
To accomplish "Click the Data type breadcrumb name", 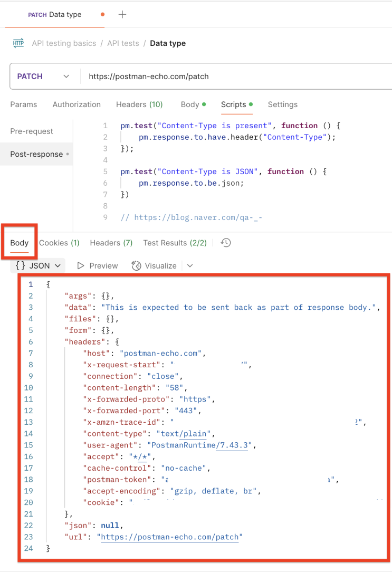I will pos(168,43).
